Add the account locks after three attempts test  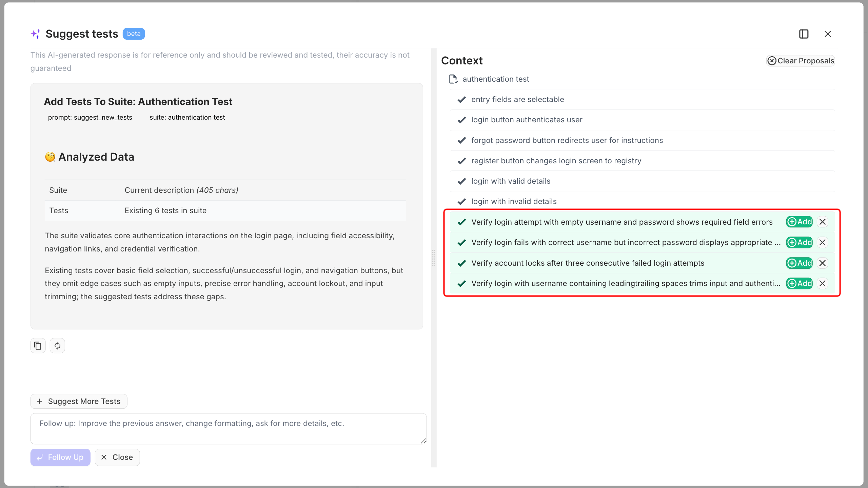[800, 263]
